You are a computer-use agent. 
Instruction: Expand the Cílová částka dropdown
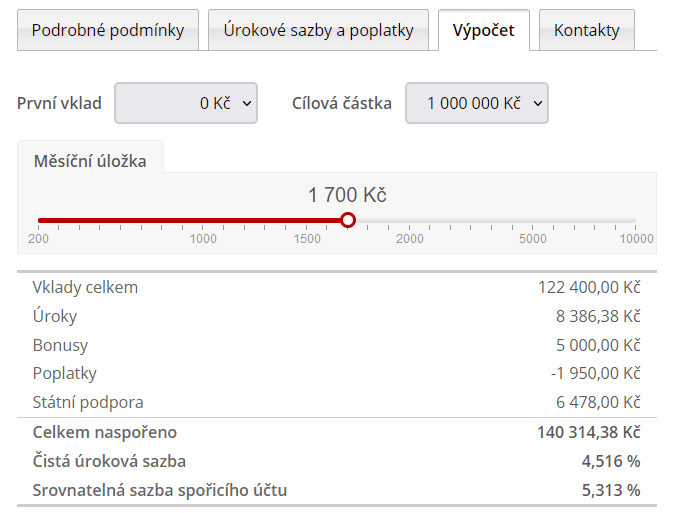coord(477,103)
